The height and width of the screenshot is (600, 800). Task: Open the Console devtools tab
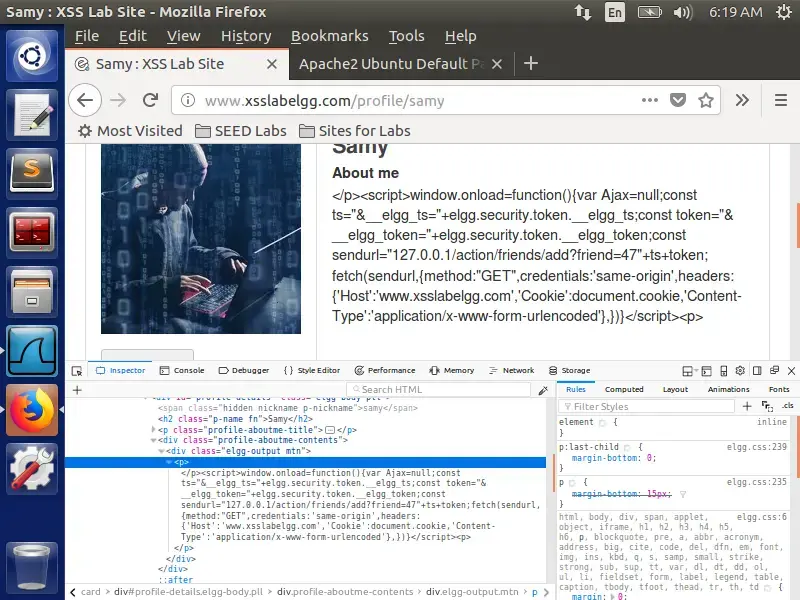182,370
